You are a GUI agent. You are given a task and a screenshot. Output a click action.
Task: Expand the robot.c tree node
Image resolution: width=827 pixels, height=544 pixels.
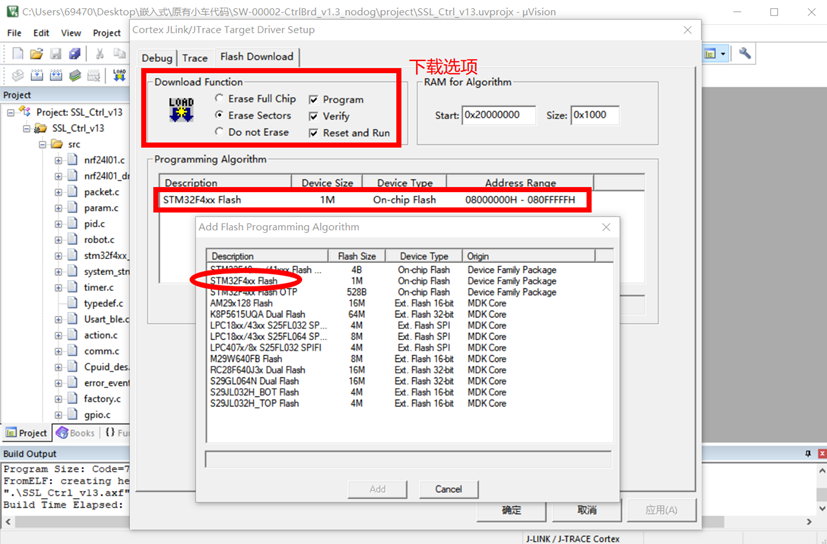click(x=58, y=240)
